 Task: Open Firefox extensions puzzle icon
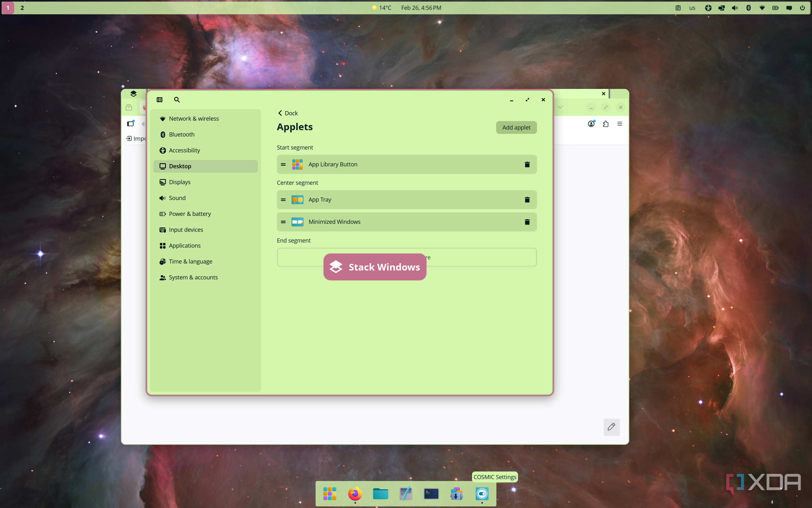[606, 124]
